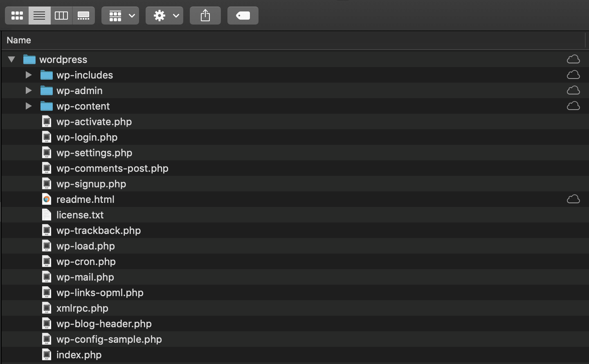Select license.txt in the file list
The image size is (589, 364).
point(80,215)
